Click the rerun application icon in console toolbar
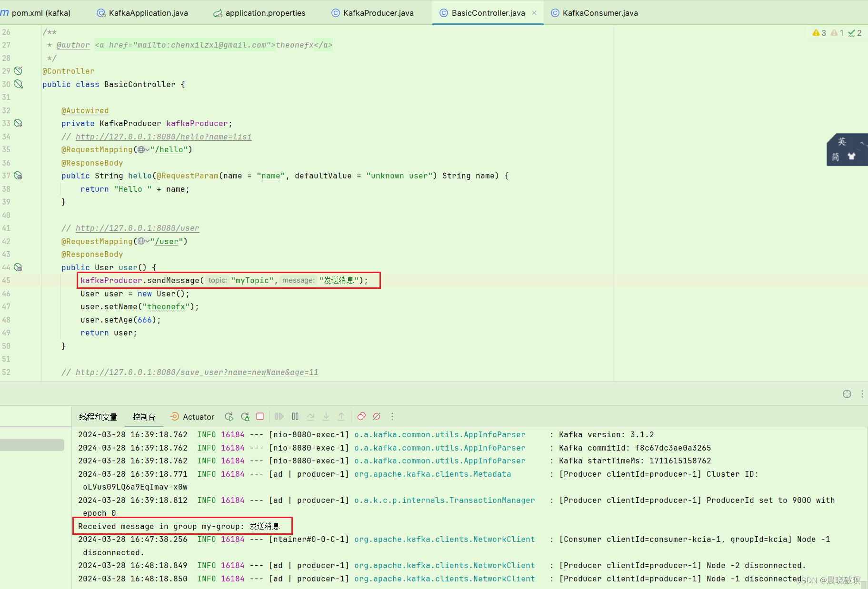868x589 pixels. (x=229, y=416)
